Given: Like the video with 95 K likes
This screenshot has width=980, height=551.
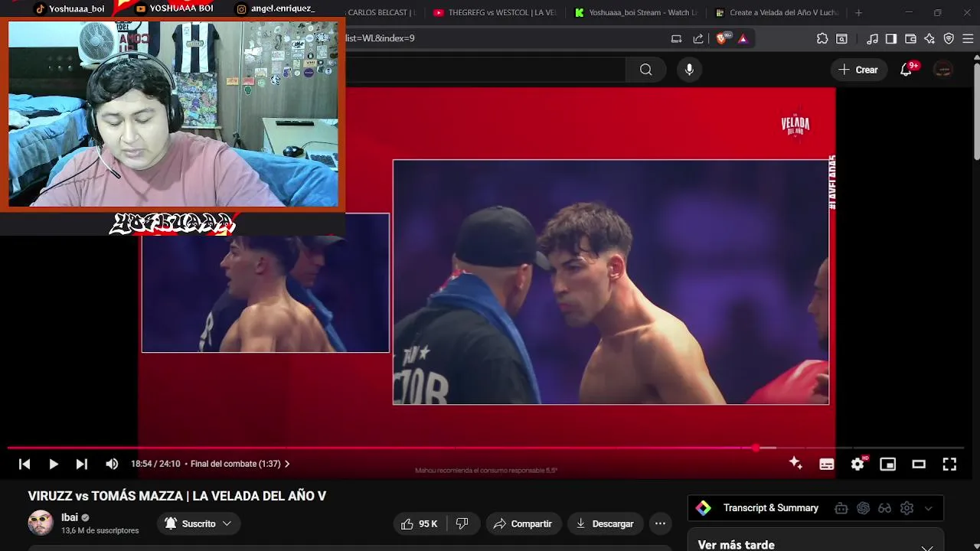Looking at the screenshot, I should (x=420, y=523).
